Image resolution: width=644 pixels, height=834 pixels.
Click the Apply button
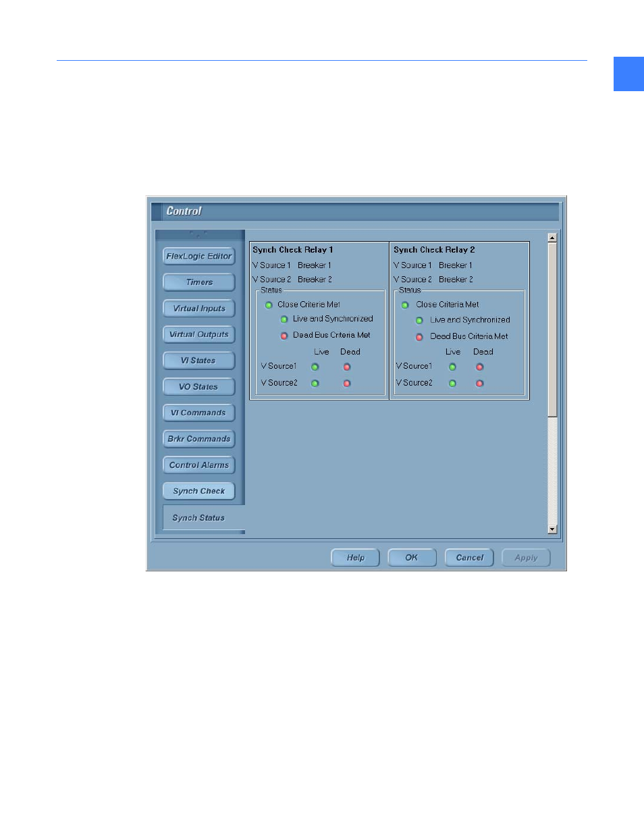point(526,558)
